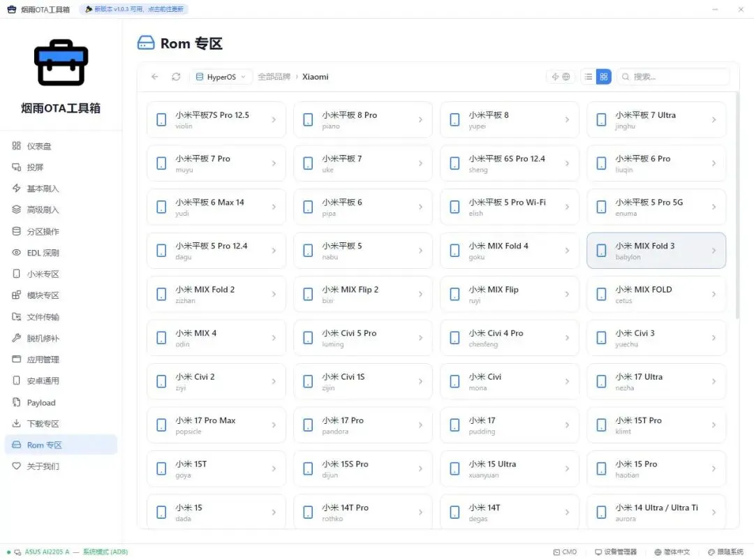
Task: Click the toolbox logo in sidebar
Action: point(61,63)
